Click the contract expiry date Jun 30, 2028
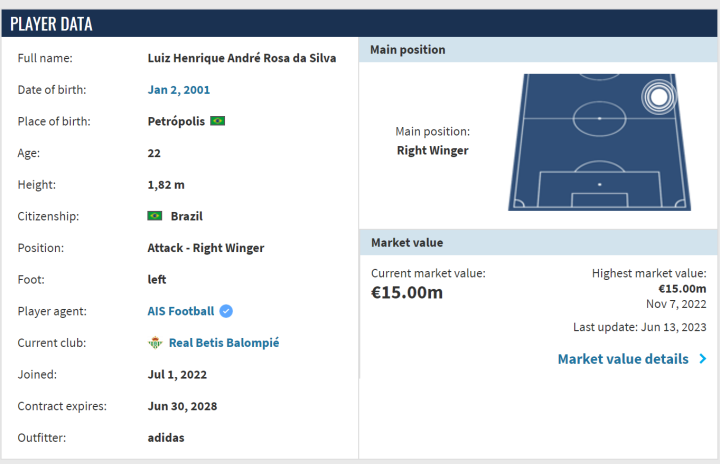Screen dimensions: 720x464 [x=182, y=406]
